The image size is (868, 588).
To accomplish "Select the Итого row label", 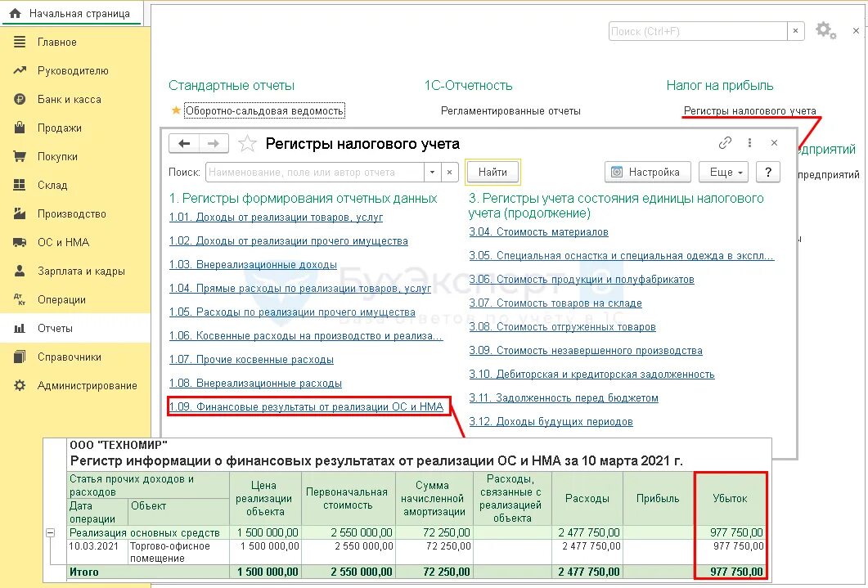I will (x=84, y=572).
